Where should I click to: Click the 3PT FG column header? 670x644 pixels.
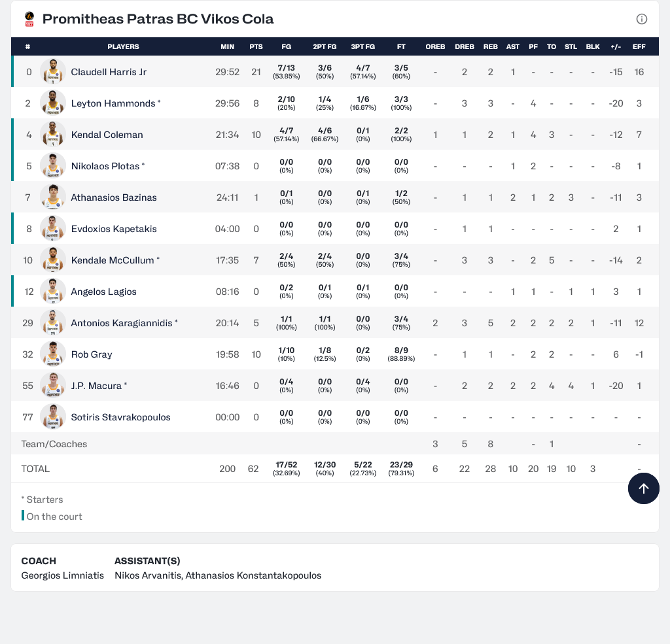coord(362,46)
